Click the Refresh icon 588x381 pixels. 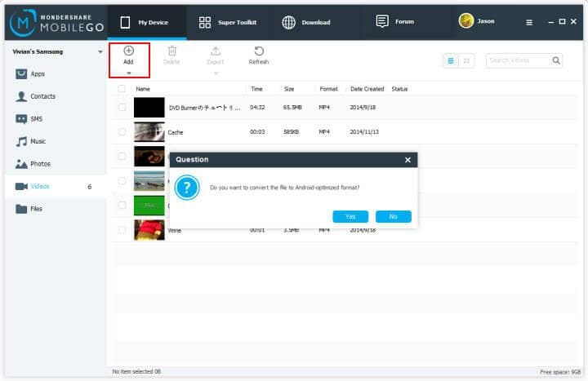click(x=259, y=51)
